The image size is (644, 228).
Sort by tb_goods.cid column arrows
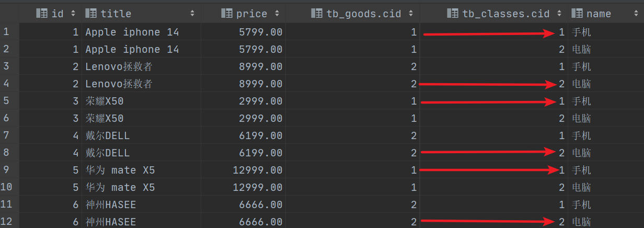pos(410,14)
